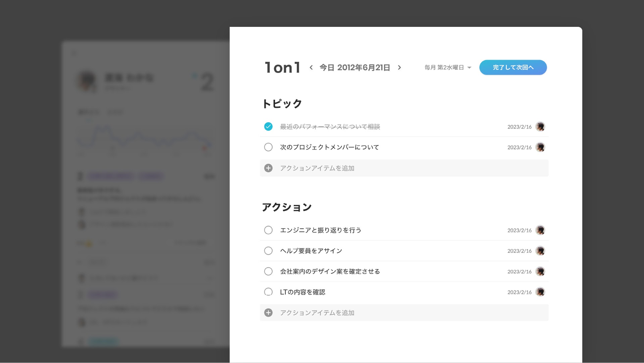Click the 2023/2/16 date on エンジニアと振り返りを行う row
The height and width of the screenshot is (363, 644).
pos(520,231)
